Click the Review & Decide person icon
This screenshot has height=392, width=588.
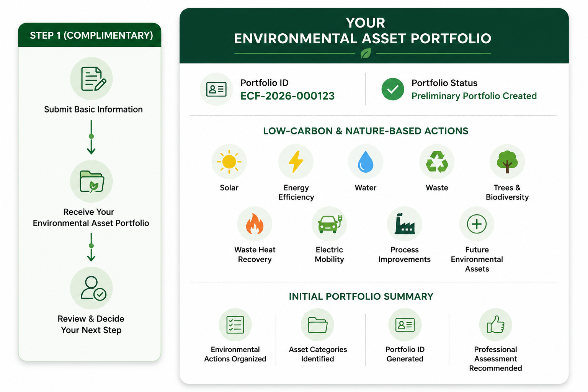pyautogui.click(x=91, y=288)
